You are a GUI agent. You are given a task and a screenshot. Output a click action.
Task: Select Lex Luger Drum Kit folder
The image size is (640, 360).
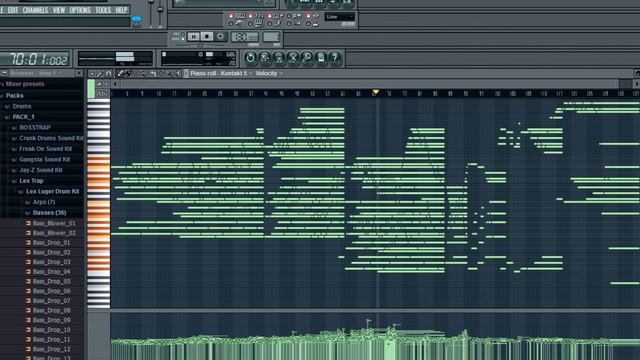[52, 191]
